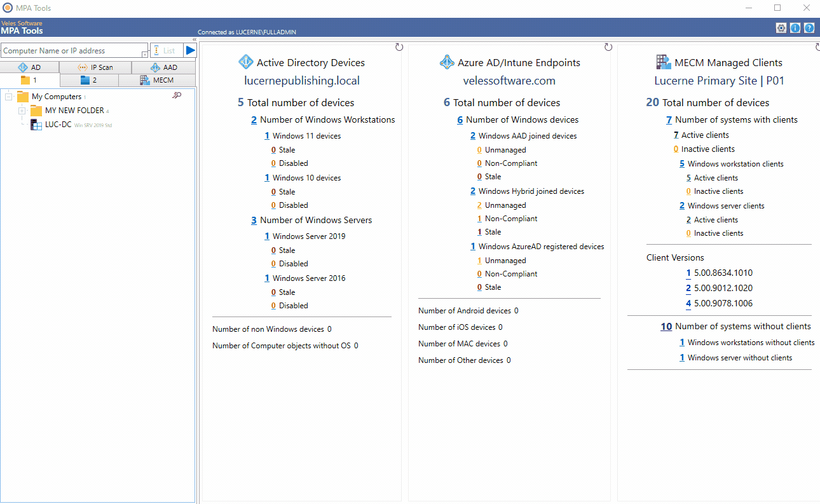
Task: Select folder tab labeled 2
Action: coord(90,80)
